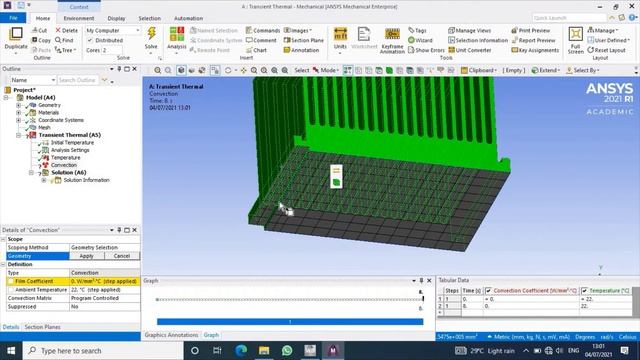Toggle the Film Coefficient row checkbox

tap(11, 281)
